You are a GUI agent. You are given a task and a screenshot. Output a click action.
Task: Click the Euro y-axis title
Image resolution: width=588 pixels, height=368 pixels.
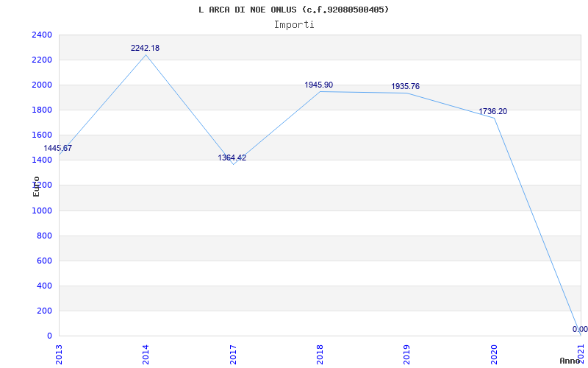coord(36,186)
